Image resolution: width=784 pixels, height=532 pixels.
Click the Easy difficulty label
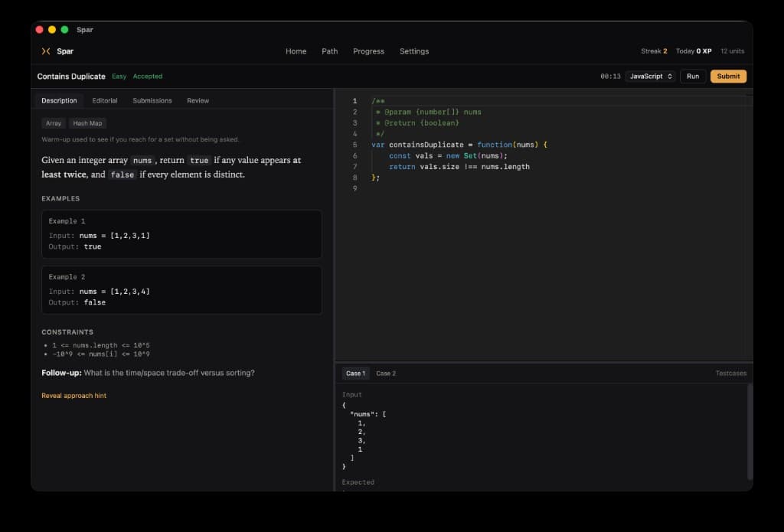click(119, 77)
